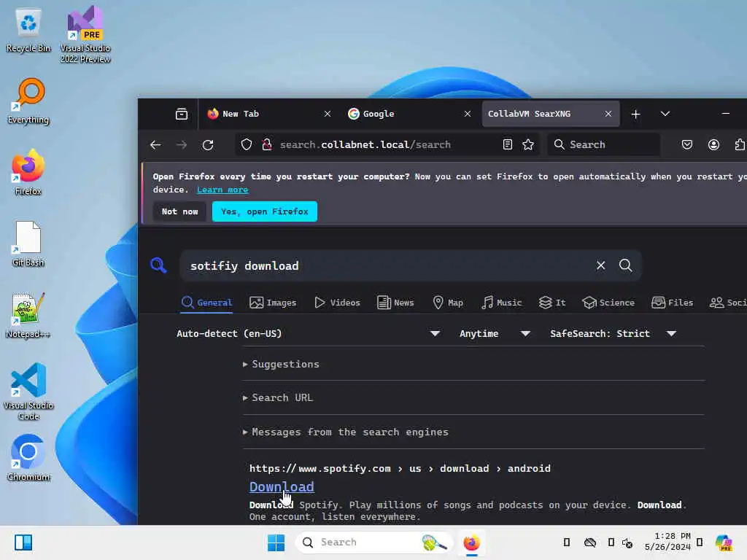The image size is (747, 560).
Task: Select the Science search category
Action: point(608,303)
